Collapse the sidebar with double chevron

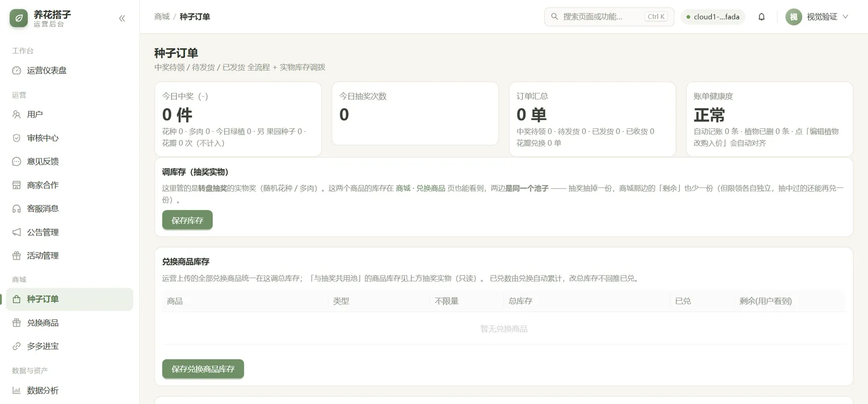[122, 18]
